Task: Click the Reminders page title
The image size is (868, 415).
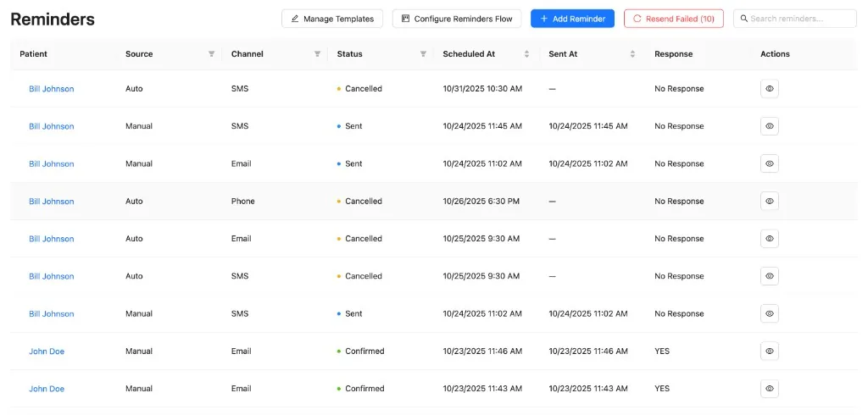Action: pos(53,19)
